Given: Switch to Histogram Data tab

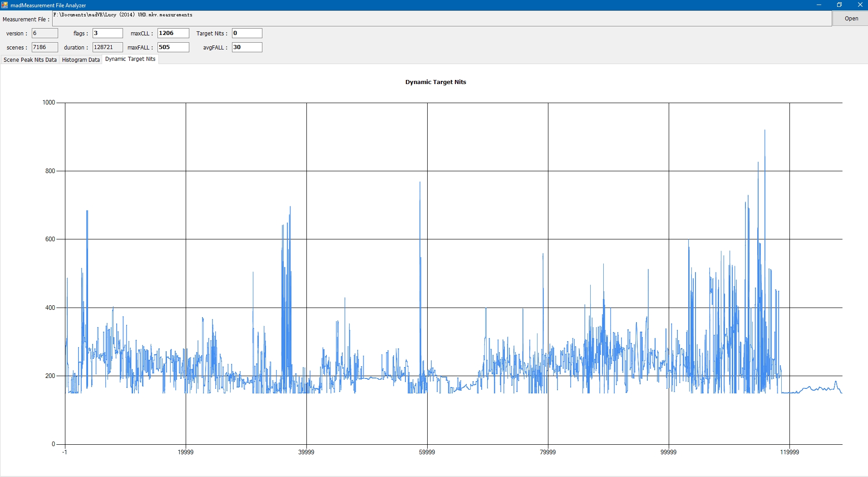Looking at the screenshot, I should pyautogui.click(x=81, y=60).
